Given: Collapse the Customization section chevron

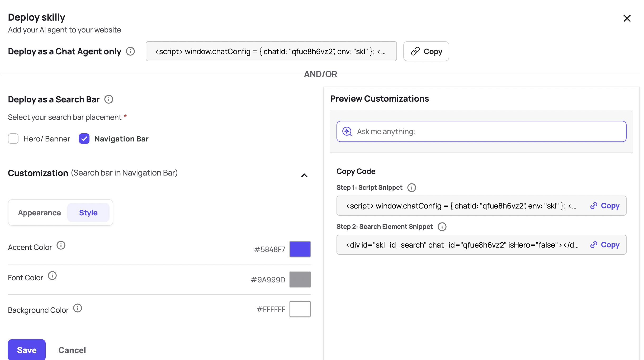Looking at the screenshot, I should tap(304, 176).
